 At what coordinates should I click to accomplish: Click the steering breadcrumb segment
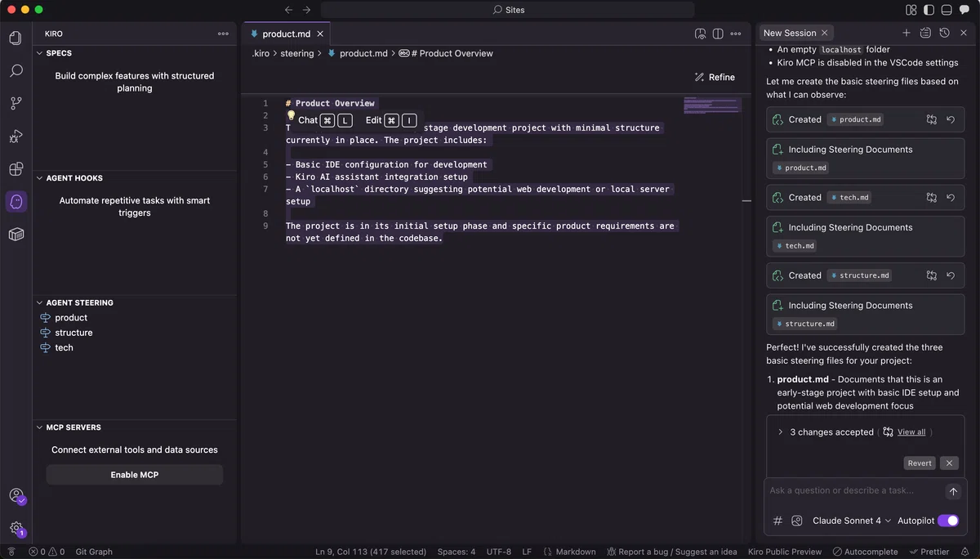pyautogui.click(x=297, y=53)
